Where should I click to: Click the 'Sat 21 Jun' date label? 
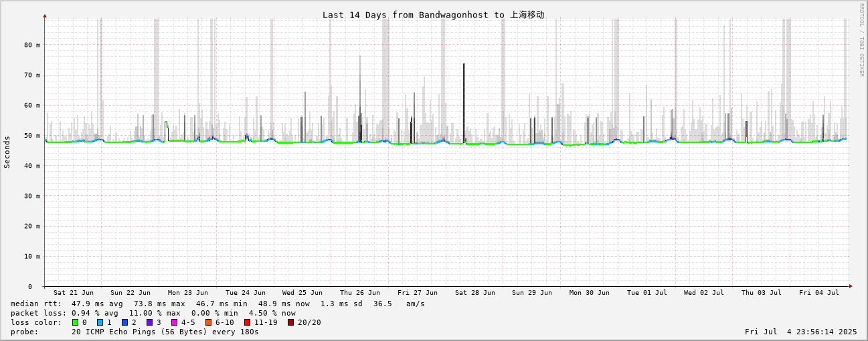(74, 293)
